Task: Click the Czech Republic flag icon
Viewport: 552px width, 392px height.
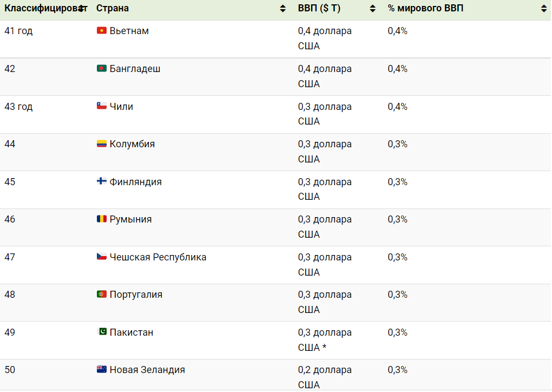Action: [101, 257]
